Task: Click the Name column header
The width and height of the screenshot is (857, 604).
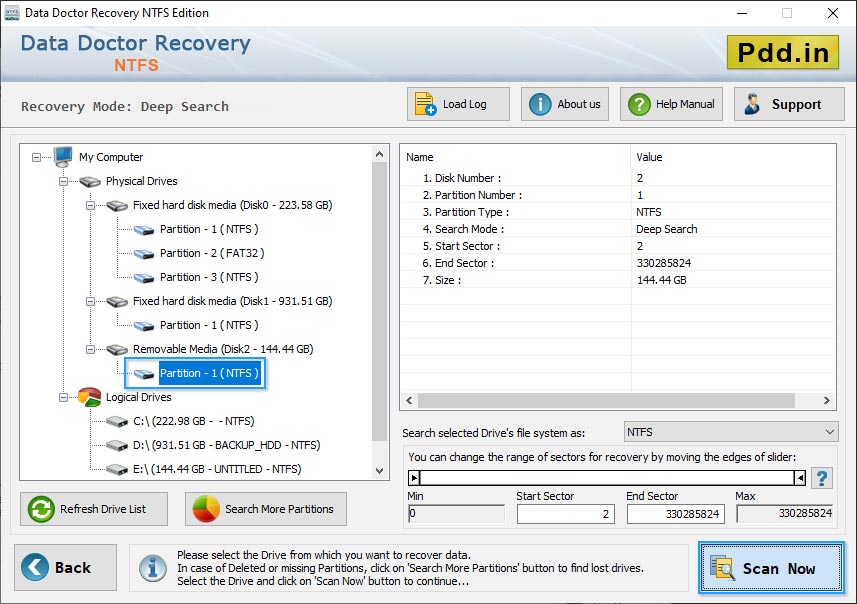Action: [515, 157]
